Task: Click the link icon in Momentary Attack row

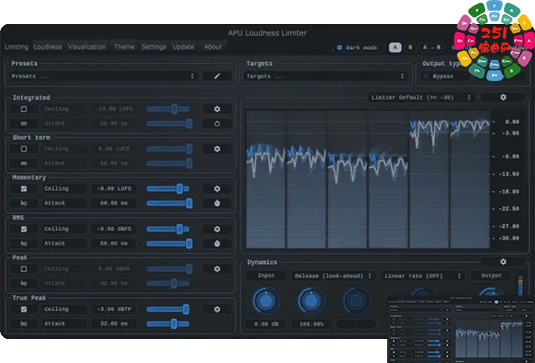Action: 24,203
